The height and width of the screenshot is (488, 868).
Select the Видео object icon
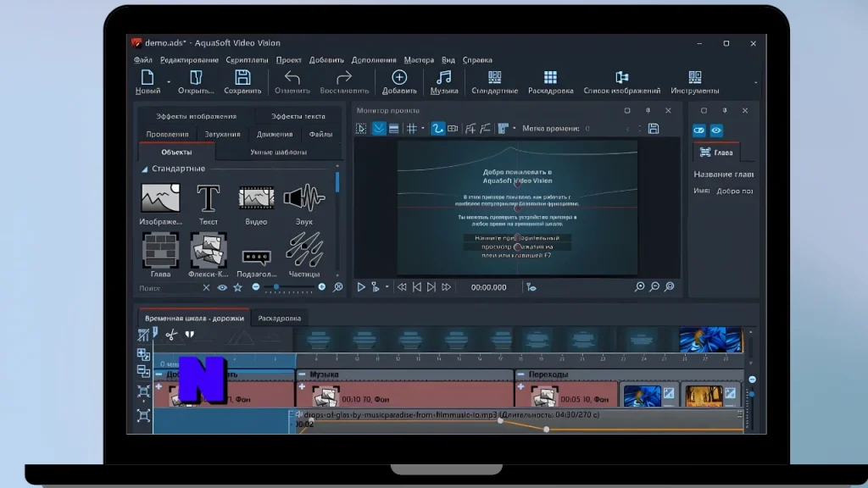(256, 198)
